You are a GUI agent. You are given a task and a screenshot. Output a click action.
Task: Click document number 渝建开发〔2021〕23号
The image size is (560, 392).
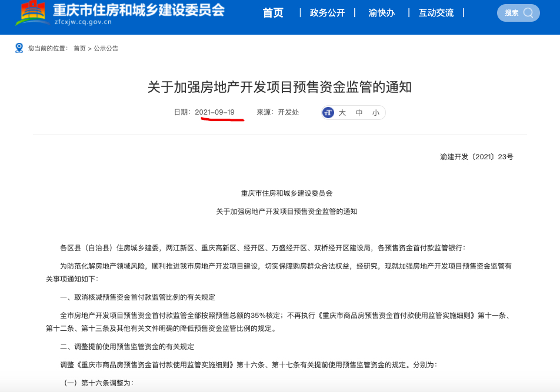click(476, 157)
